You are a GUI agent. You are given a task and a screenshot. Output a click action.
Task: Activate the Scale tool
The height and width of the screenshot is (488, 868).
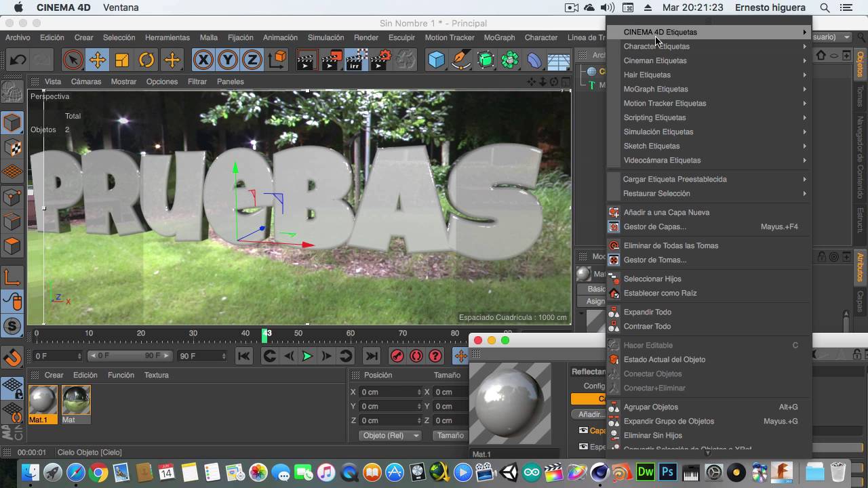[x=122, y=60]
